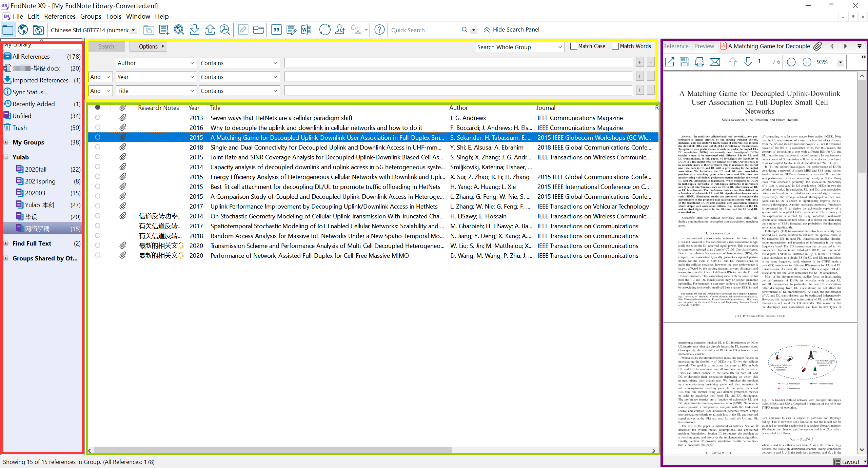Zoom out PDF with minus icon
This screenshot has width=868, height=468.
(x=791, y=62)
